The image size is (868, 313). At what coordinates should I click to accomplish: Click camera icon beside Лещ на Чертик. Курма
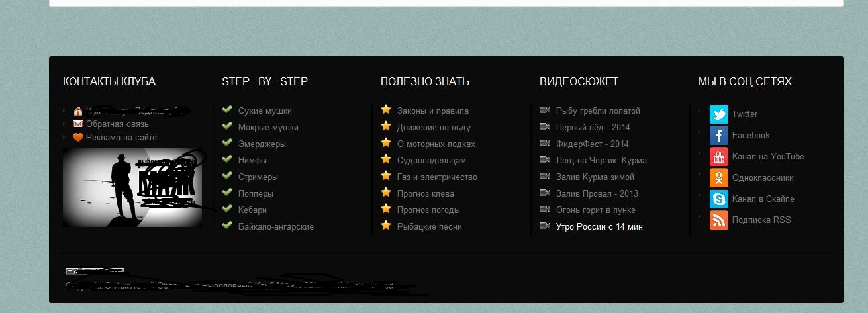click(x=545, y=159)
